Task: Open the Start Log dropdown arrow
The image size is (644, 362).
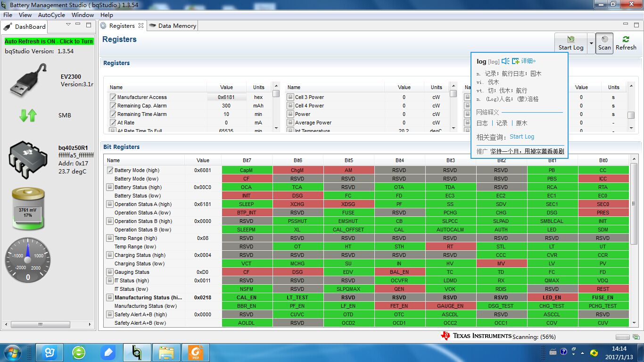Action: coord(591,43)
